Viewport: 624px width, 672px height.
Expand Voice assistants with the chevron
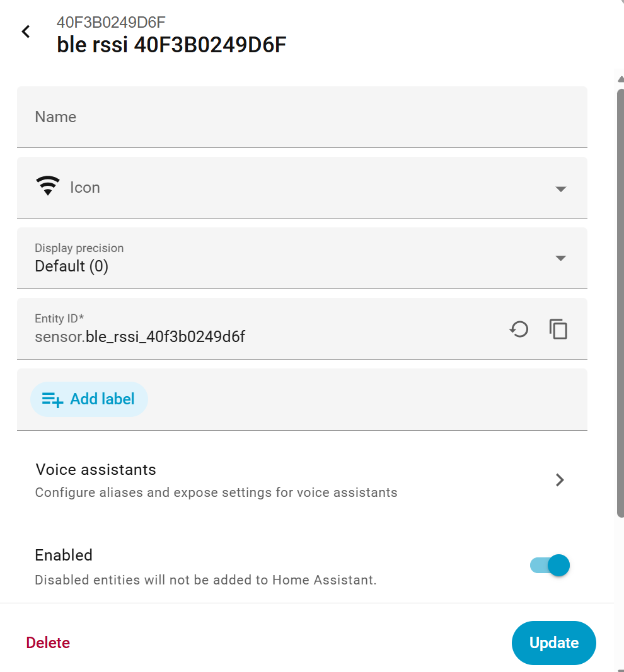(x=559, y=480)
